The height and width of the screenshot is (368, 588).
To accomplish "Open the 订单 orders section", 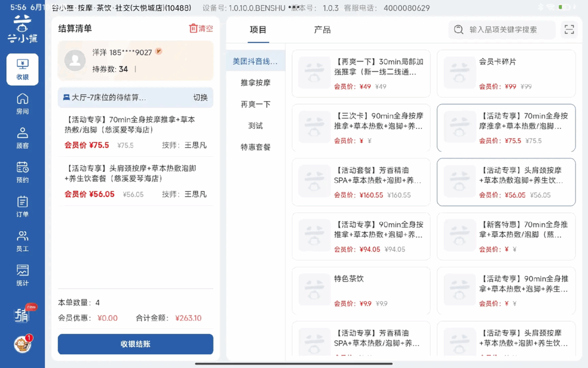I will click(x=22, y=206).
